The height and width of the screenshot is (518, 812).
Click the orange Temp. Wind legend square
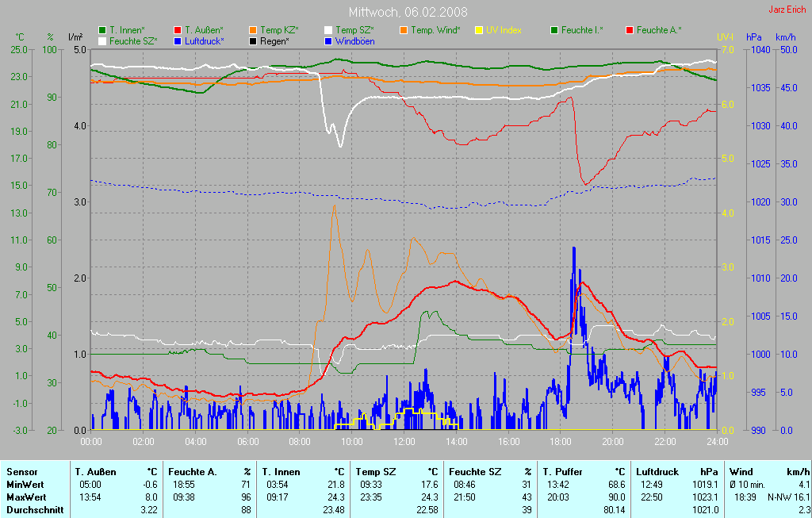pyautogui.click(x=404, y=30)
